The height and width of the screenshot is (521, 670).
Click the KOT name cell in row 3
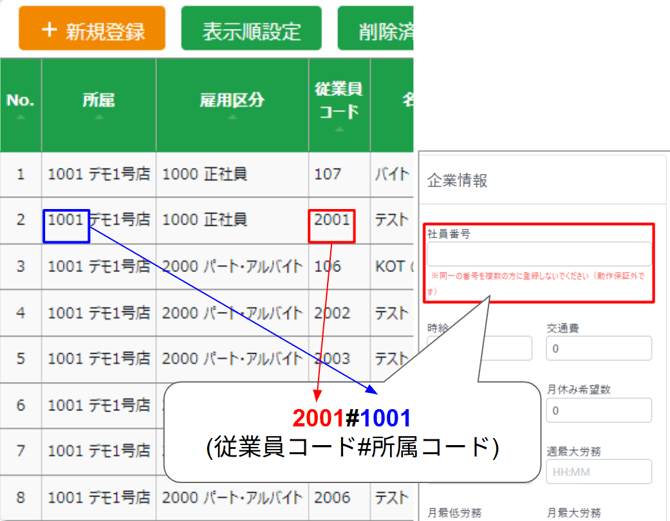click(x=392, y=267)
